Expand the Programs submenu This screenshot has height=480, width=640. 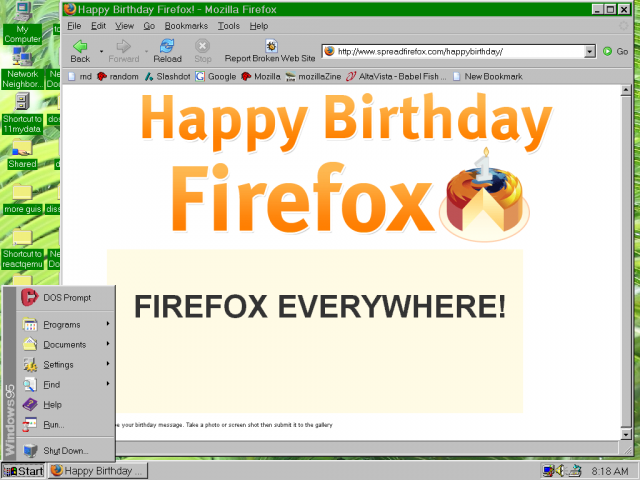coord(62,325)
